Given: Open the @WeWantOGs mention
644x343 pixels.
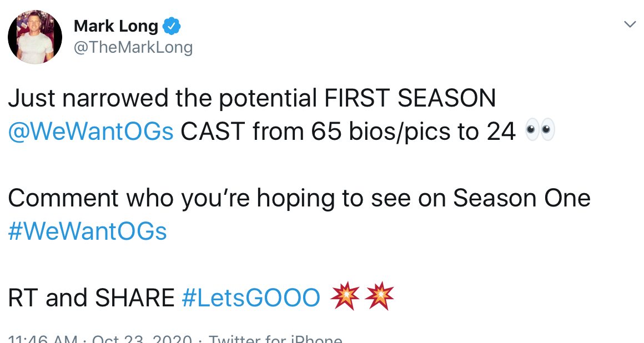Looking at the screenshot, I should click(x=90, y=132).
